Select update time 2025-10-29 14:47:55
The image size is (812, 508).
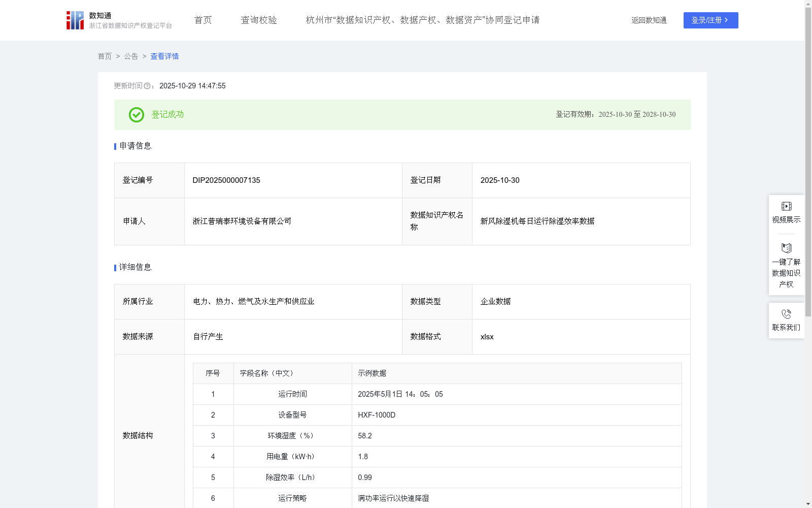point(192,86)
